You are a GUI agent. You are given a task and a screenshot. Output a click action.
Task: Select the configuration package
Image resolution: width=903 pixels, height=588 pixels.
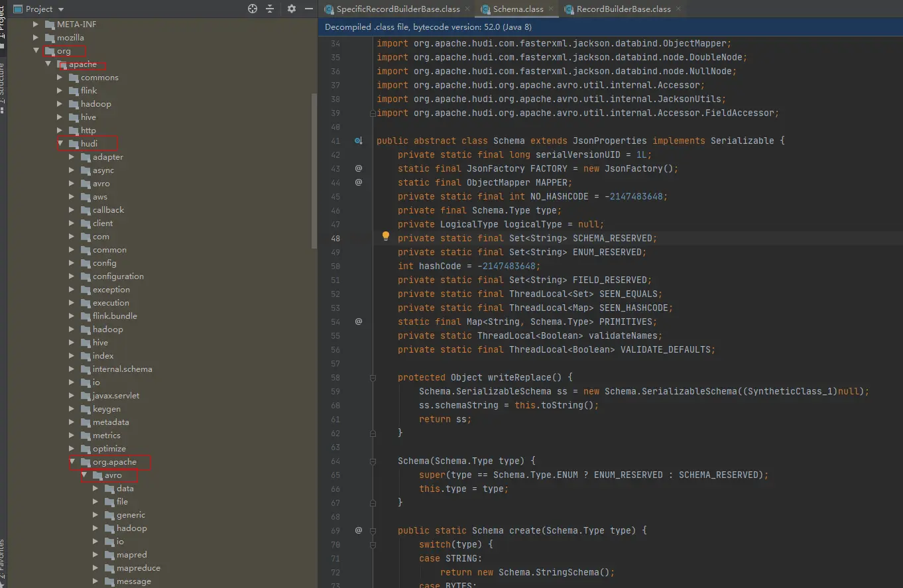click(118, 276)
